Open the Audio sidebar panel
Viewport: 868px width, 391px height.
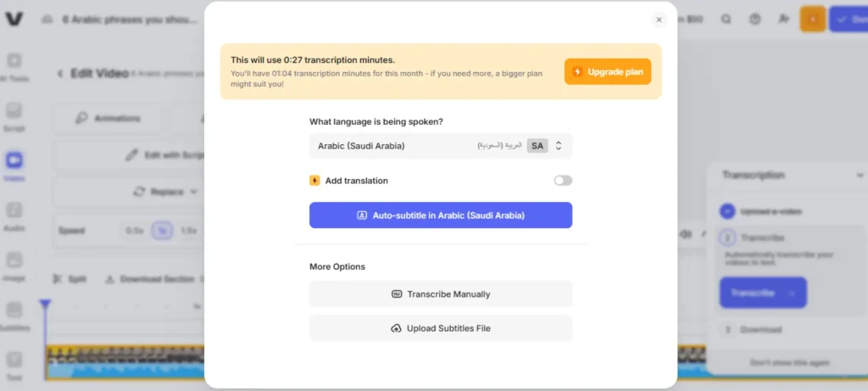tap(14, 215)
